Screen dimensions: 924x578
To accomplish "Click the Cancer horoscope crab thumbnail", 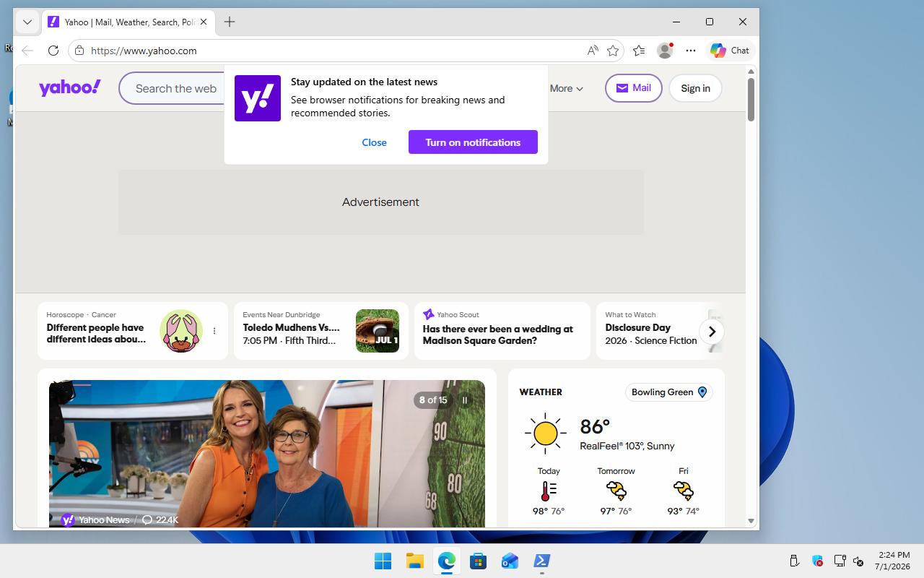I will (x=181, y=331).
